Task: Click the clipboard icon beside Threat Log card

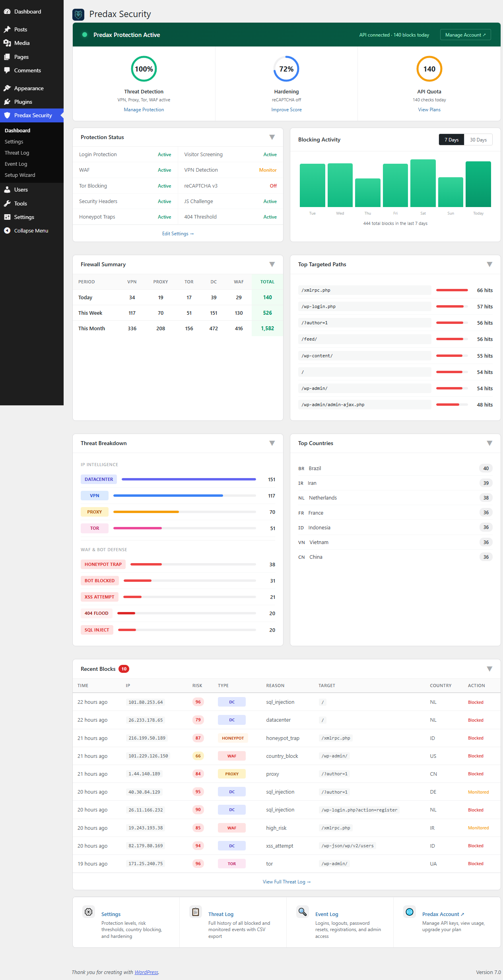Action: pyautogui.click(x=196, y=912)
